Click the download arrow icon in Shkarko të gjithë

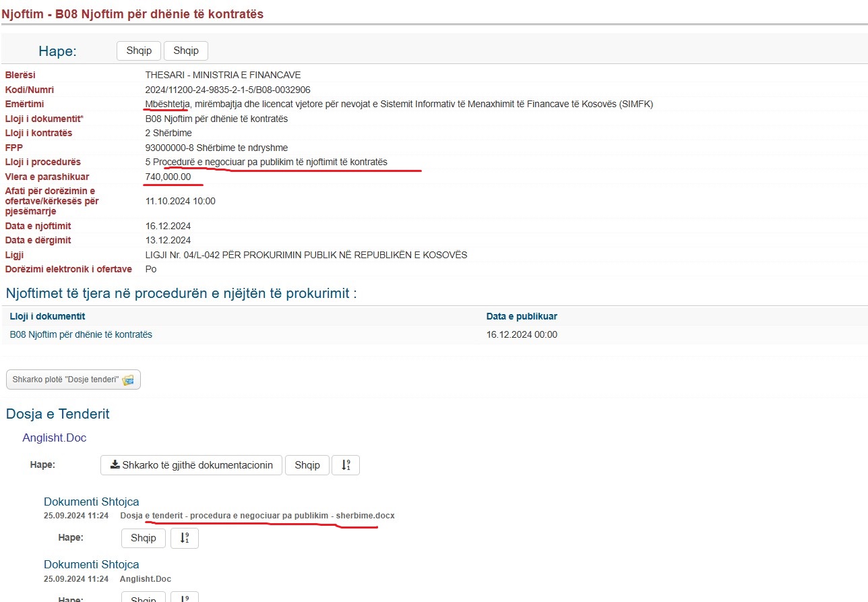click(115, 465)
